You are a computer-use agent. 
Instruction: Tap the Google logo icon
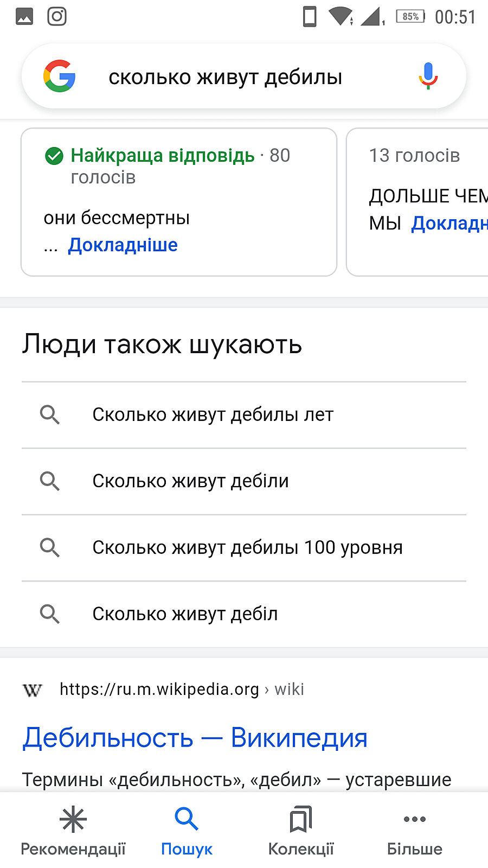[x=59, y=76]
